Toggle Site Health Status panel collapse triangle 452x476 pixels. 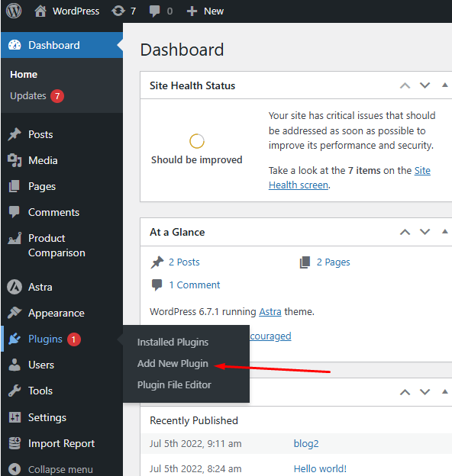tap(444, 85)
